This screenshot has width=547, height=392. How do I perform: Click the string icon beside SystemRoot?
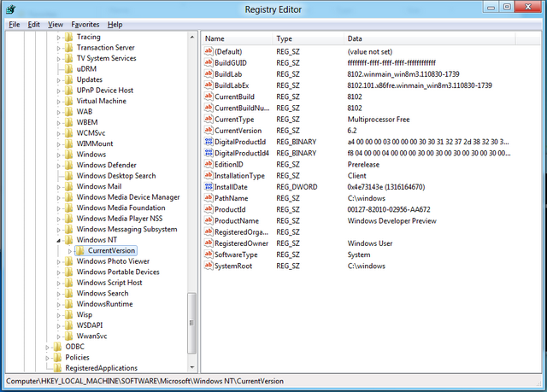209,266
